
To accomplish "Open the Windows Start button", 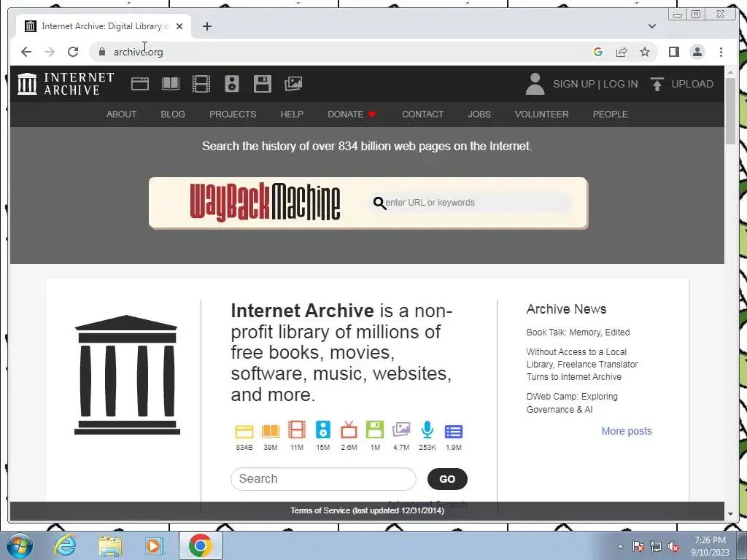I will [x=20, y=545].
